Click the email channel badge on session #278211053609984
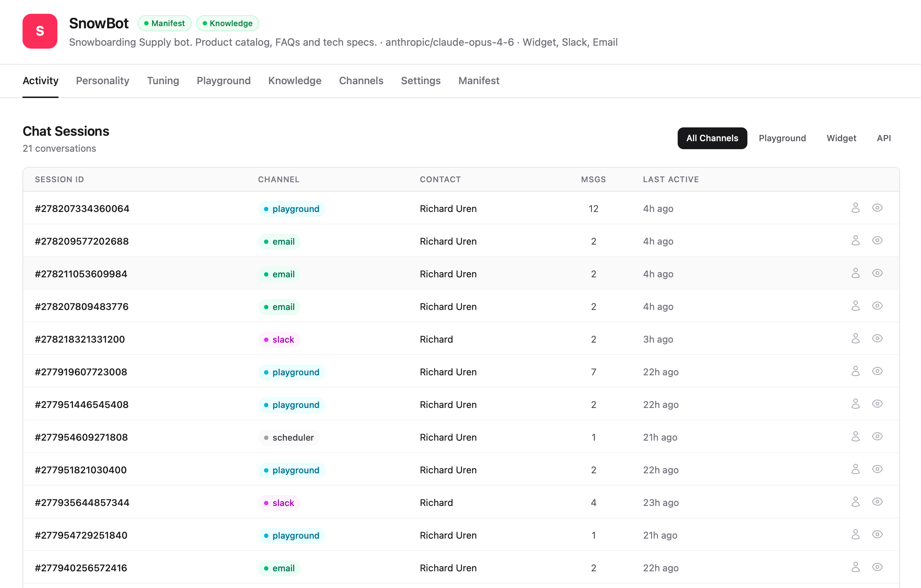Viewport: 921px width, 588px height. pyautogui.click(x=279, y=274)
